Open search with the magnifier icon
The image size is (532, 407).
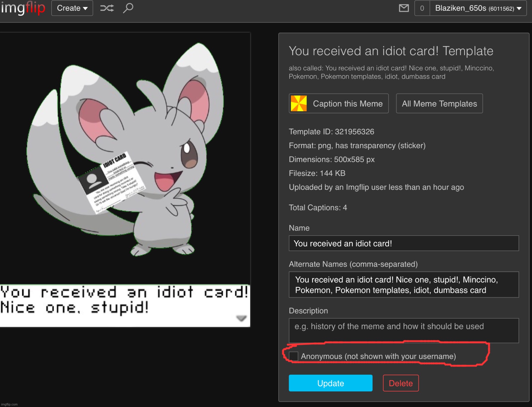point(128,8)
